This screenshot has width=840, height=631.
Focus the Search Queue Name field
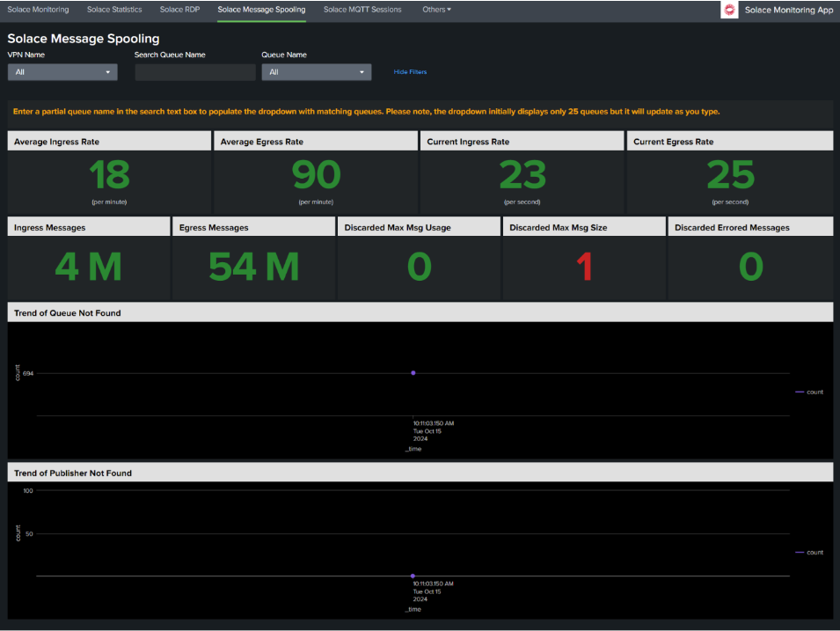(x=195, y=72)
